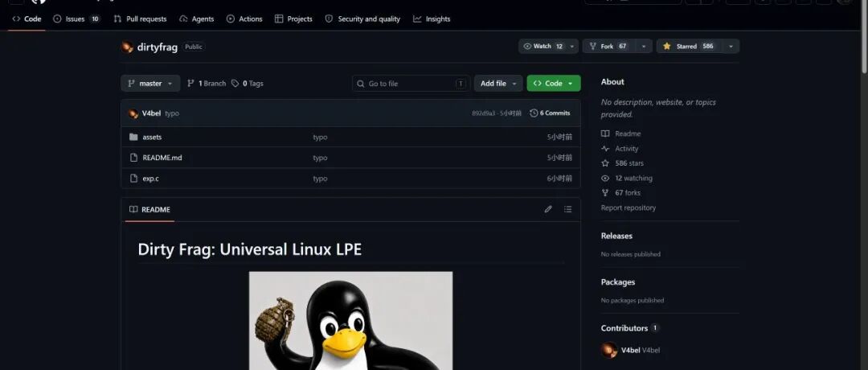
Task: Click the README.md file icon
Action: click(133, 158)
